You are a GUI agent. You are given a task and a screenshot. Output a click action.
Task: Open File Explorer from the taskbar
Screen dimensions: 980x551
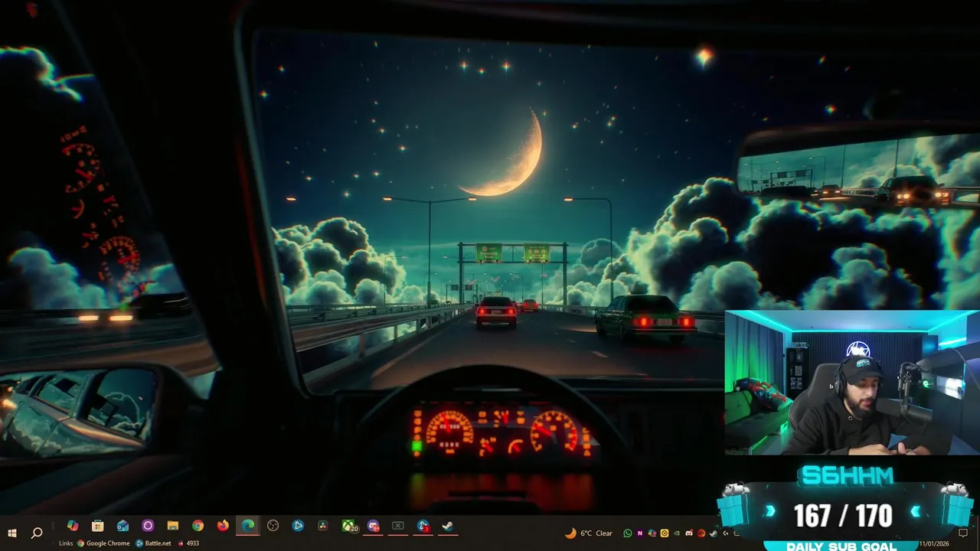[173, 526]
